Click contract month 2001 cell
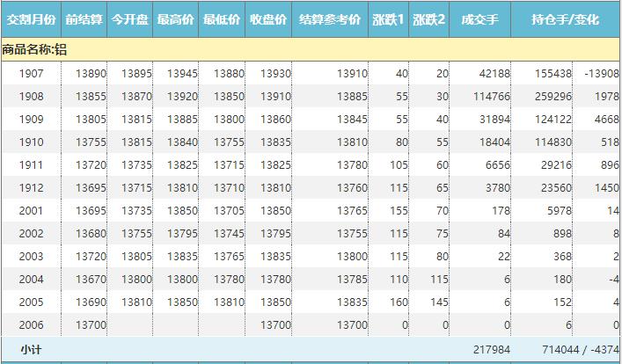The width and height of the screenshot is (622, 364). click(x=31, y=211)
